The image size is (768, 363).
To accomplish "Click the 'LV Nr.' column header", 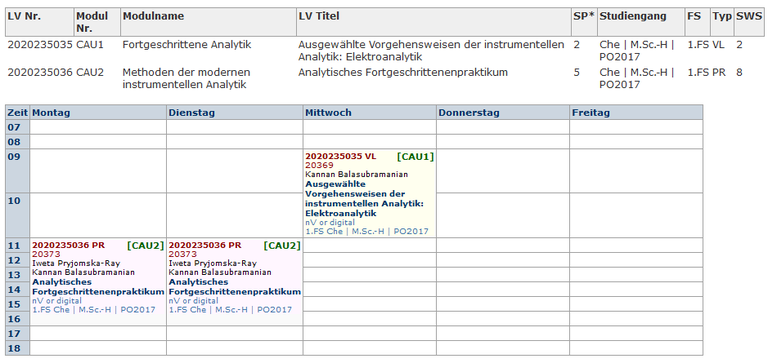I will click(x=39, y=22).
